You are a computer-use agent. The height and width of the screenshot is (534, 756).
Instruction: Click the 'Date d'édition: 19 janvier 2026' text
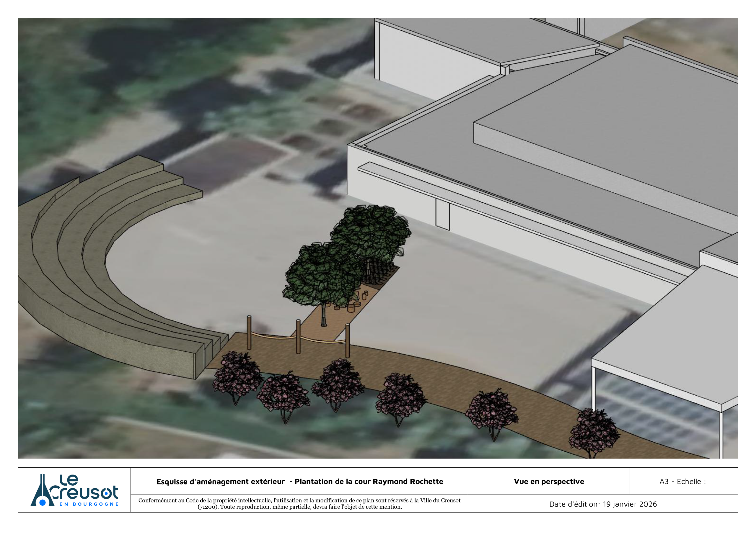coord(602,504)
